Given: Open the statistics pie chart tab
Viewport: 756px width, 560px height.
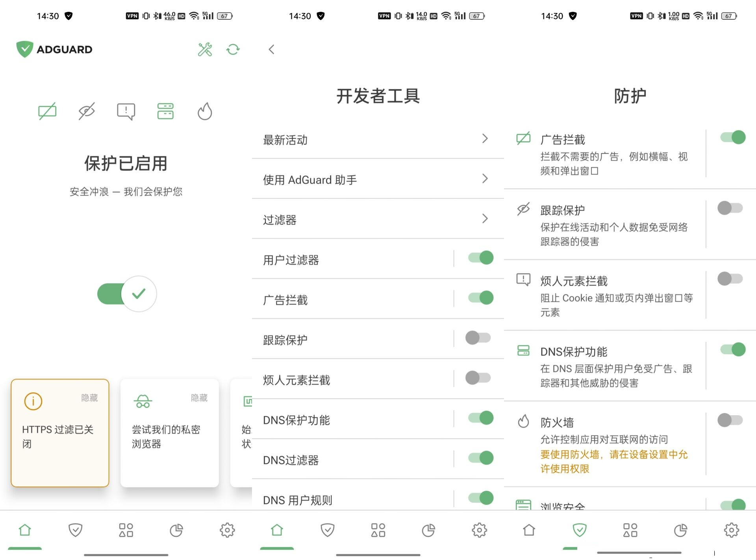Looking at the screenshot, I should (176, 530).
